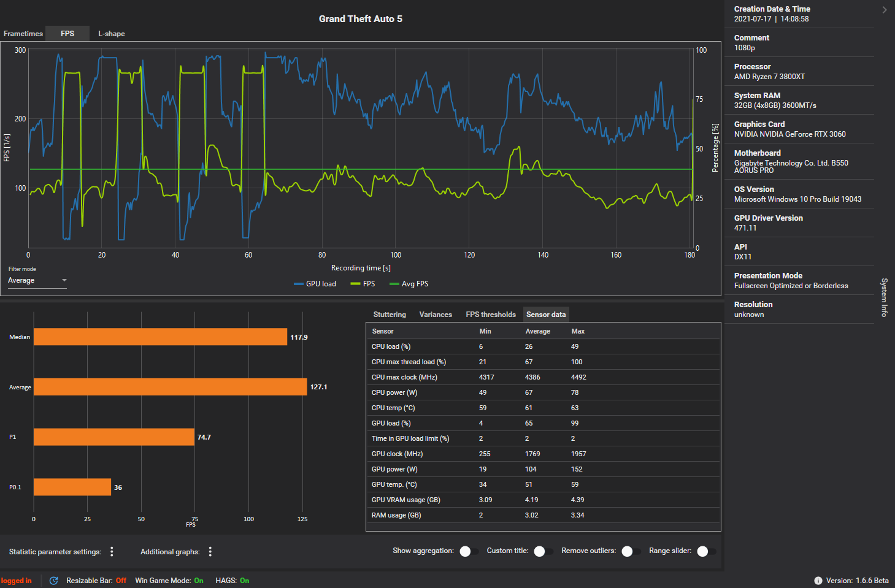Click the 'CPU max clock (MHz)' sensor row
Viewport: 895px width, 588px height.
click(x=543, y=377)
